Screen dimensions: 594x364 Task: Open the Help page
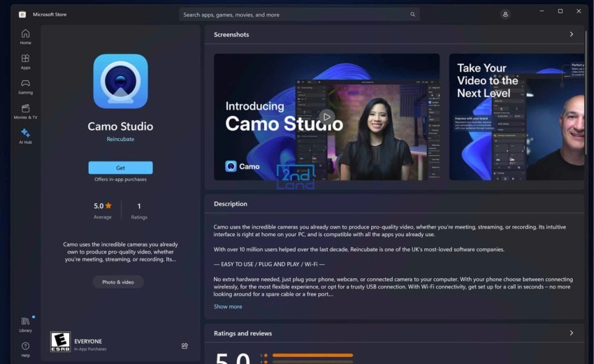pyautogui.click(x=25, y=349)
